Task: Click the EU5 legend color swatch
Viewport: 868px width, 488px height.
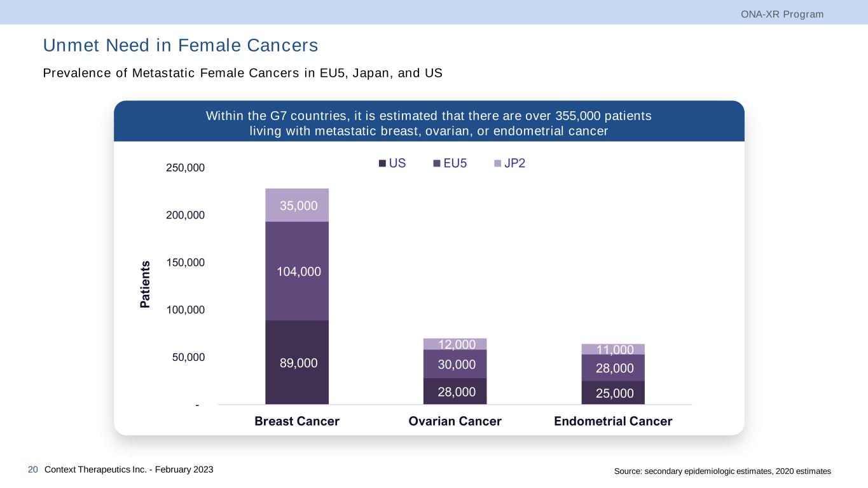Action: click(x=437, y=164)
